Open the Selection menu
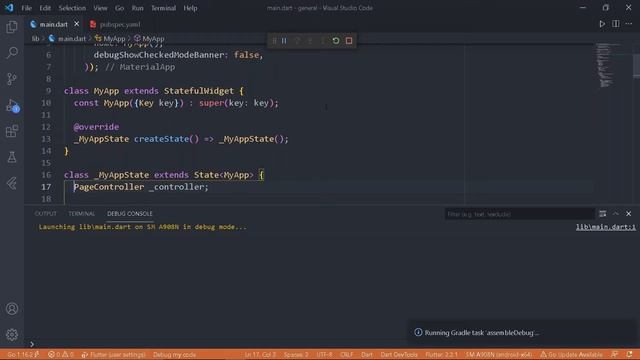The width and height of the screenshot is (640, 360). (72, 8)
